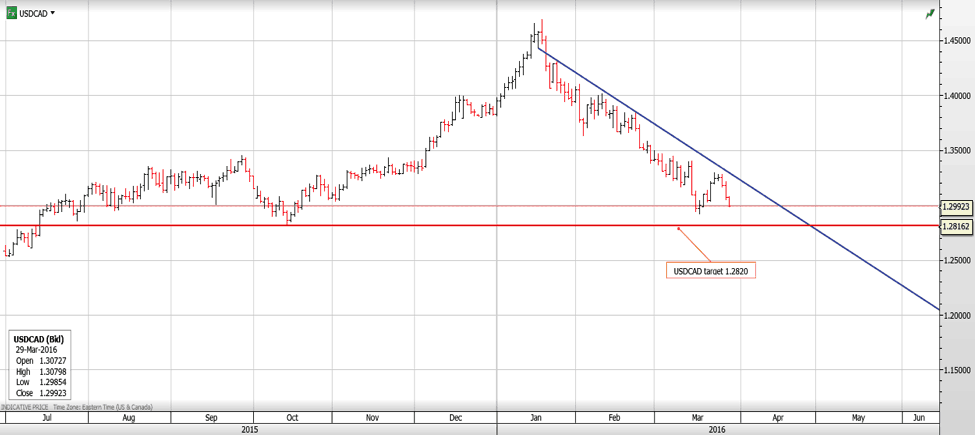Click the Time Zone: Eastern Time label
The image size is (975, 435).
tap(93, 408)
